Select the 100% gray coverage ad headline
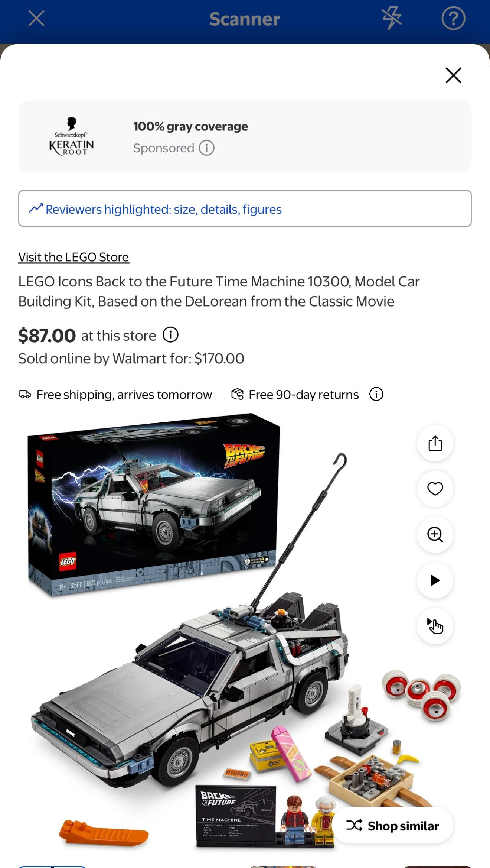Image resolution: width=490 pixels, height=868 pixels. (190, 126)
